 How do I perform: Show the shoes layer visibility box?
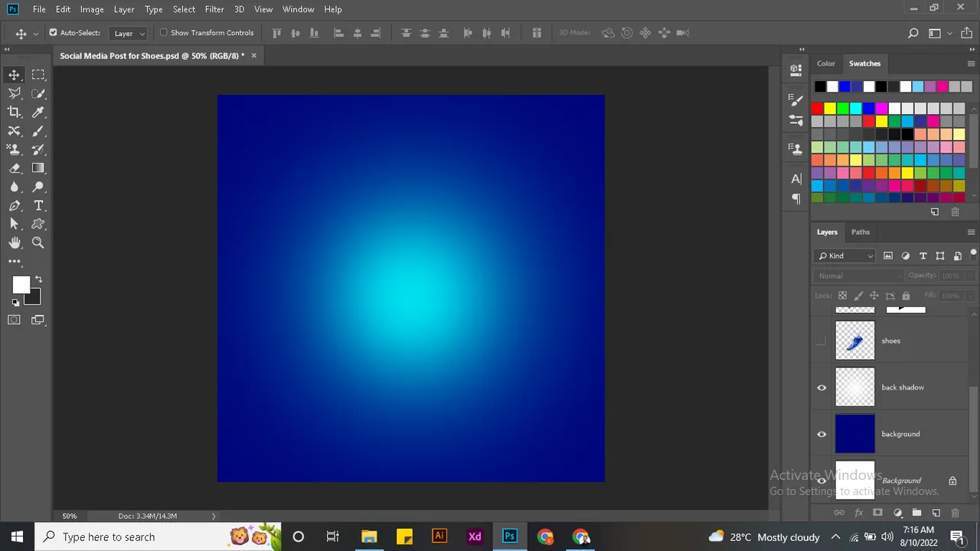tap(822, 341)
